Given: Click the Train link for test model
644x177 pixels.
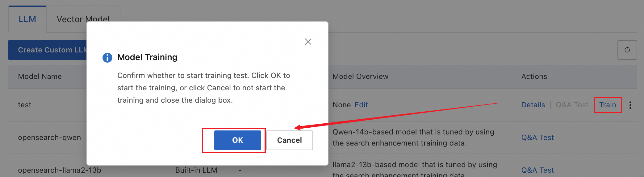Looking at the screenshot, I should [607, 105].
